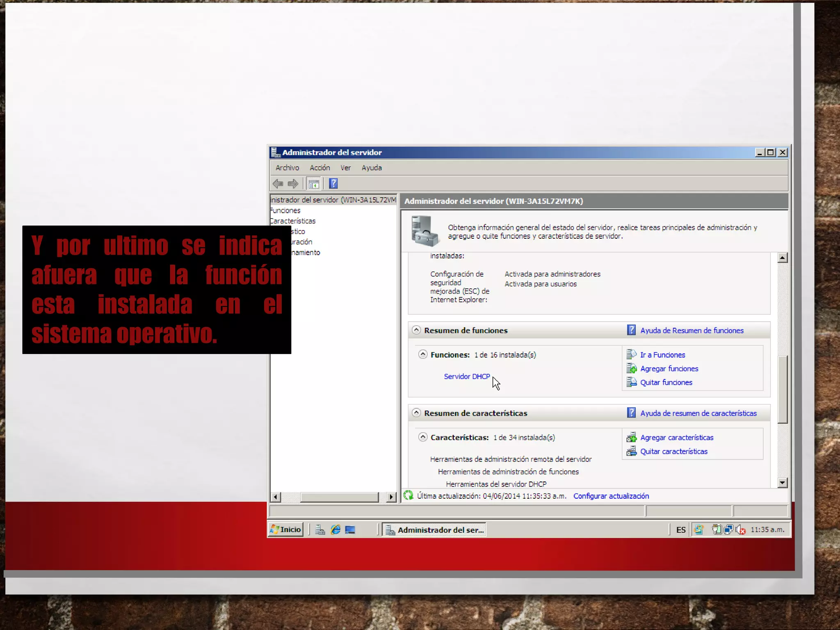The image size is (840, 630).
Task: Minimize the Administrador del servidor window
Action: click(x=760, y=153)
